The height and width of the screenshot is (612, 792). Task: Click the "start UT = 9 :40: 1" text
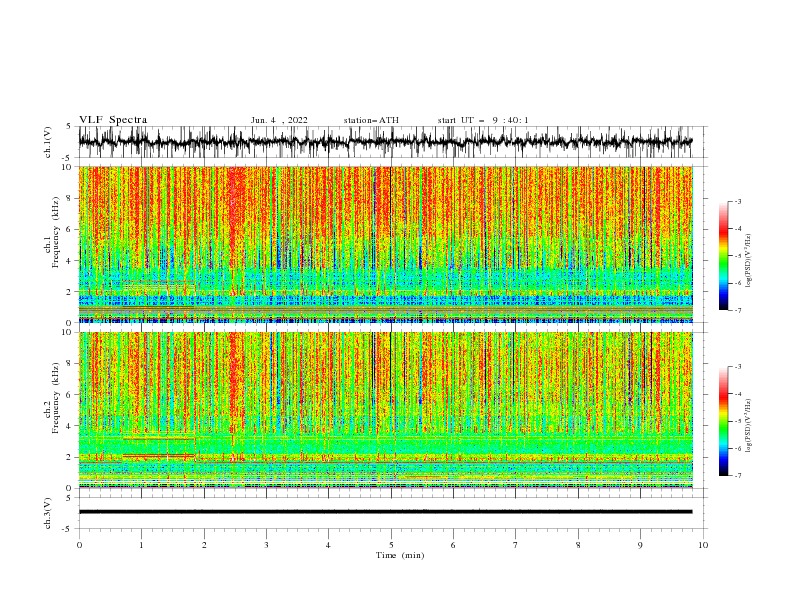483,120
